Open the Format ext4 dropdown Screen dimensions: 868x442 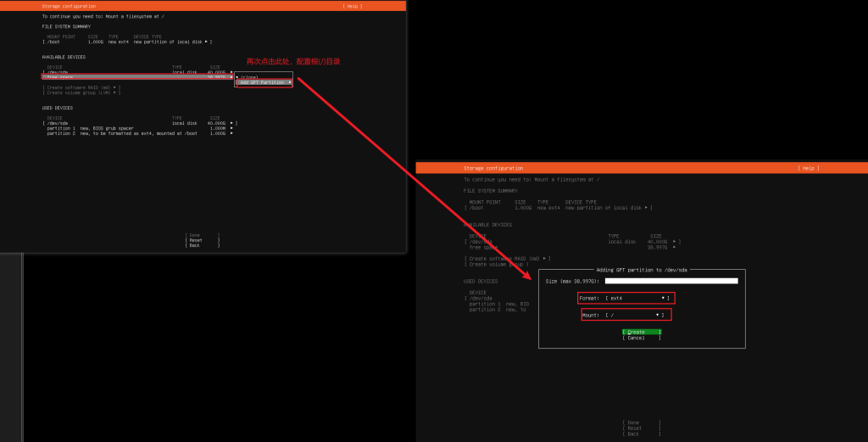tap(626, 299)
